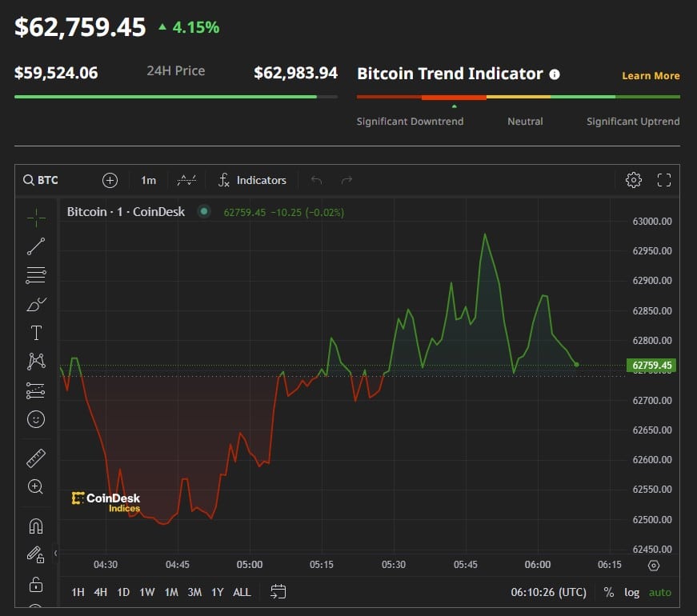Click the 06:10:26 (UTC) timezone selector
This screenshot has height=616, width=697.
(x=548, y=592)
